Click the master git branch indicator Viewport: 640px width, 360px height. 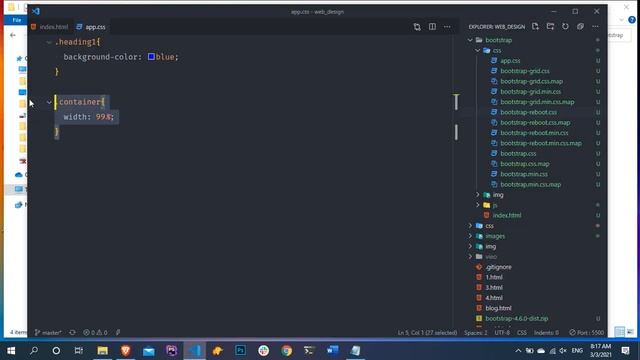(48, 333)
